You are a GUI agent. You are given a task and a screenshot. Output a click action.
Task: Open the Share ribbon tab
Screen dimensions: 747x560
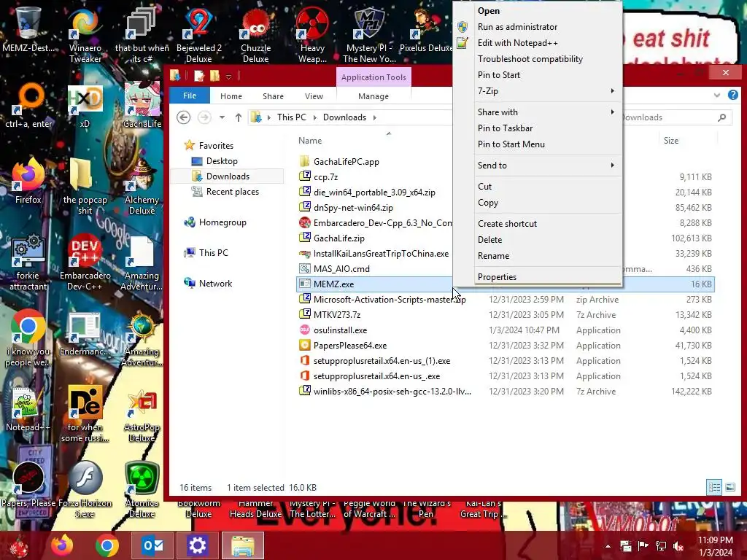273,96
